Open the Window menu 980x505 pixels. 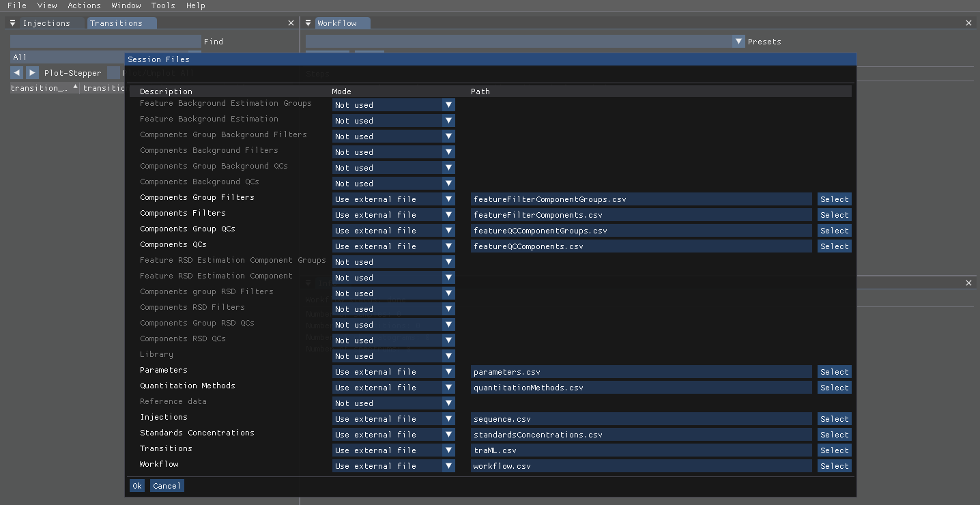click(126, 5)
